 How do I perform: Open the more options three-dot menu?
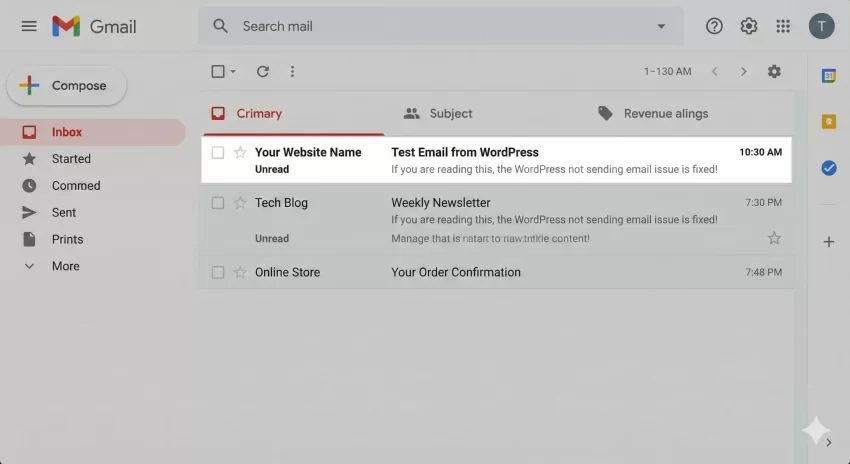click(x=292, y=72)
